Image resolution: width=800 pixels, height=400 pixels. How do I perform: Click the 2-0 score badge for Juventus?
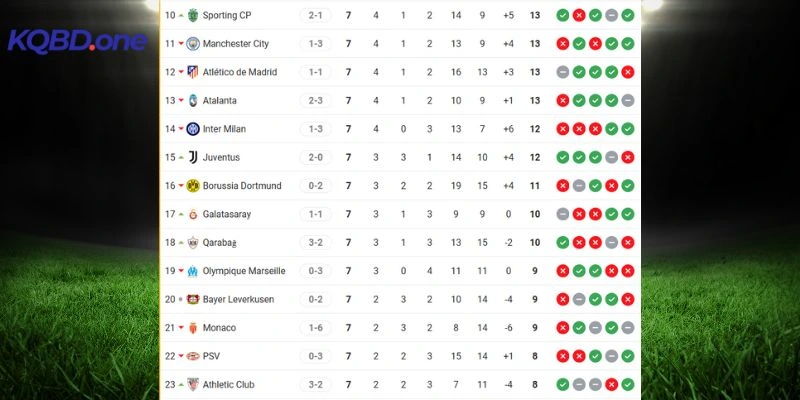[316, 157]
